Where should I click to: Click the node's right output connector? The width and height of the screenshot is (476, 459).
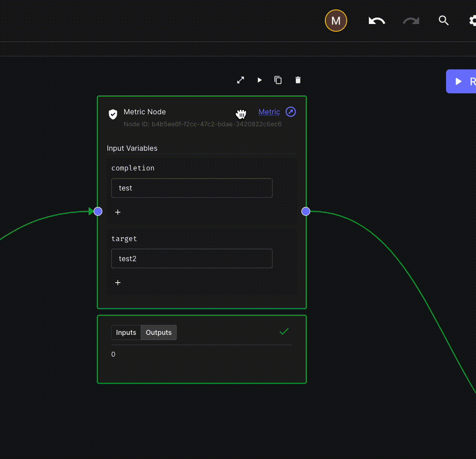coord(306,211)
